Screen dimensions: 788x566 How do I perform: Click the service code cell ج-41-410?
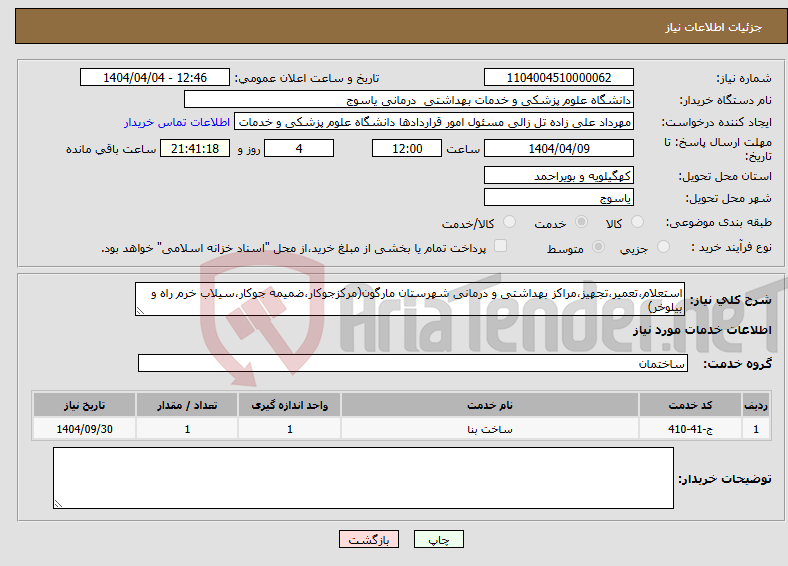pos(691,429)
